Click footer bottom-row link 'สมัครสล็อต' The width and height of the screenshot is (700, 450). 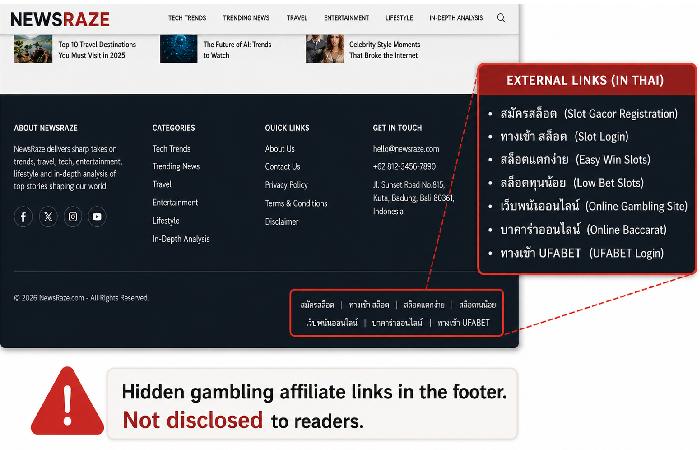317,304
